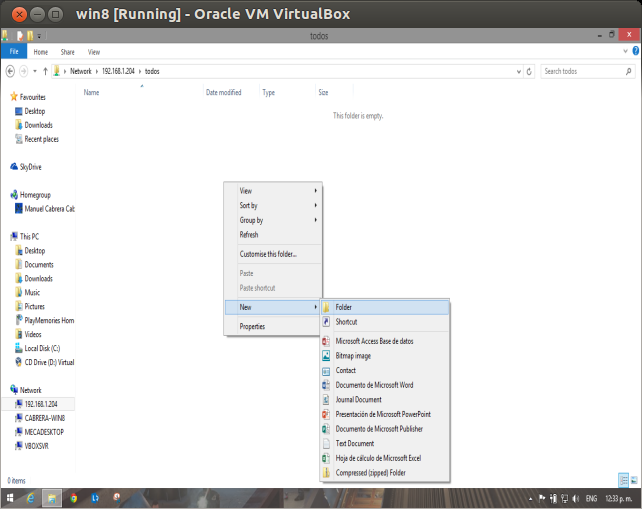Screen dimensions: 642x509
Task: Open the Explorer help icon
Action: [636, 51]
